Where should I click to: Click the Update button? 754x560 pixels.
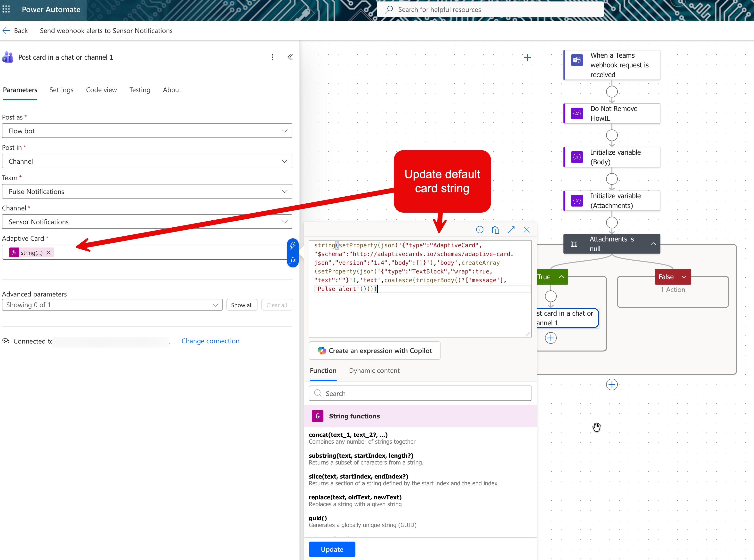click(x=332, y=549)
